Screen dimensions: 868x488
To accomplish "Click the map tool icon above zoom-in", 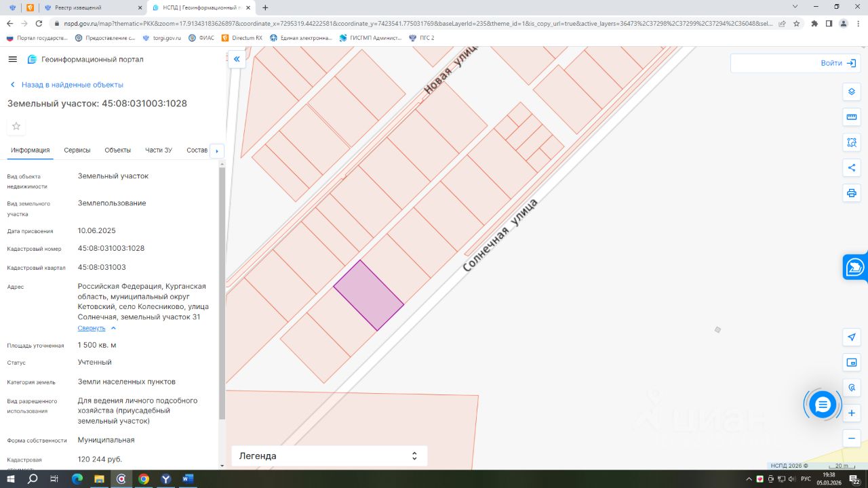I will click(852, 388).
